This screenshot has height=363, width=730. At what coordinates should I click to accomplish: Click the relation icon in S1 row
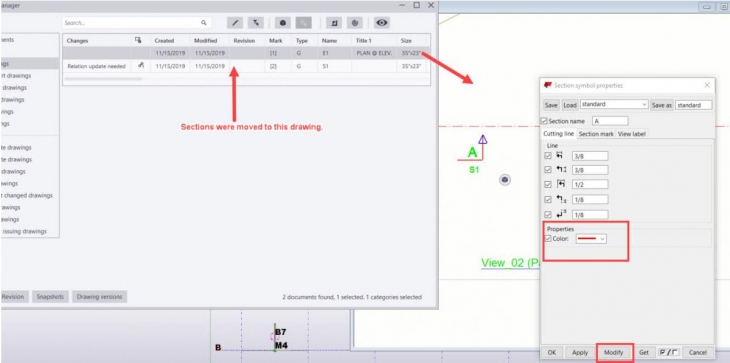141,66
